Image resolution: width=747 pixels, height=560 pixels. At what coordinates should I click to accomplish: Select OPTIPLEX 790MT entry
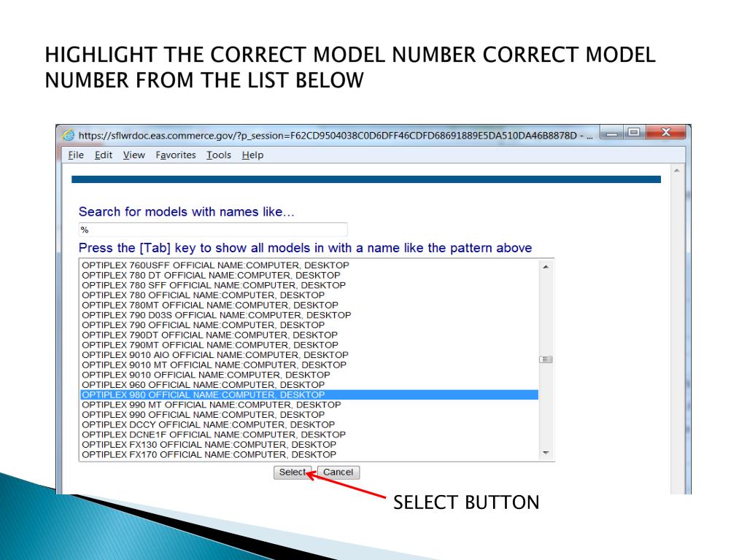click(x=309, y=345)
